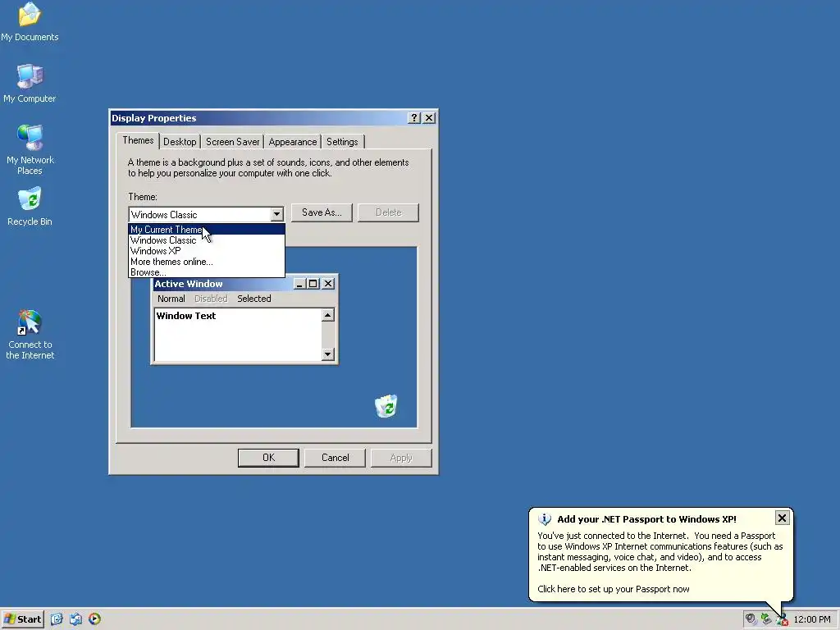Viewport: 840px width, 630px height.
Task: Click the Quick Launch icon left of Media Player
Action: (x=75, y=619)
